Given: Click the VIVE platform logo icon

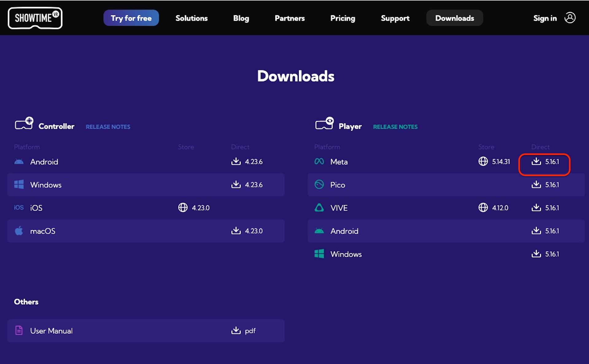Looking at the screenshot, I should [319, 208].
